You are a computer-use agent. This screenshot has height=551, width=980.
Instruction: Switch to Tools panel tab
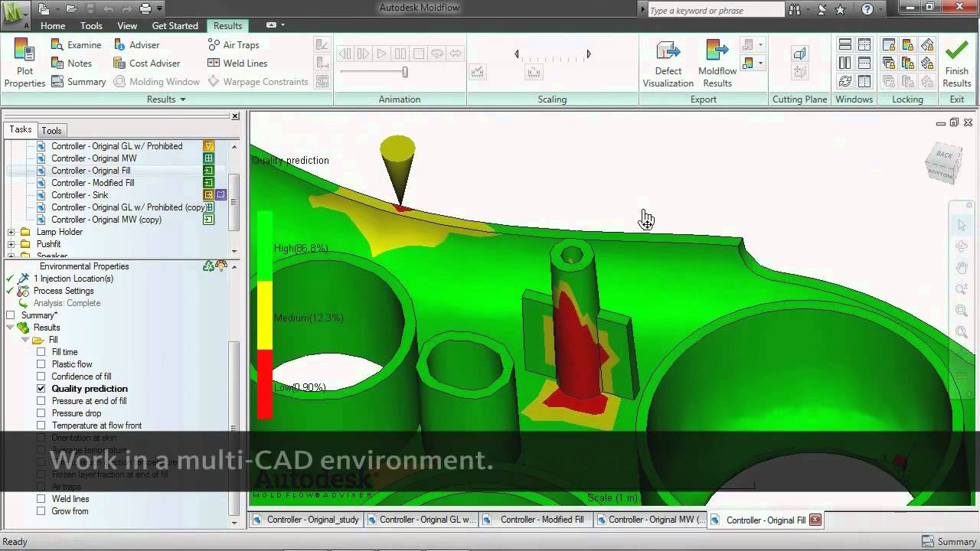click(x=51, y=130)
